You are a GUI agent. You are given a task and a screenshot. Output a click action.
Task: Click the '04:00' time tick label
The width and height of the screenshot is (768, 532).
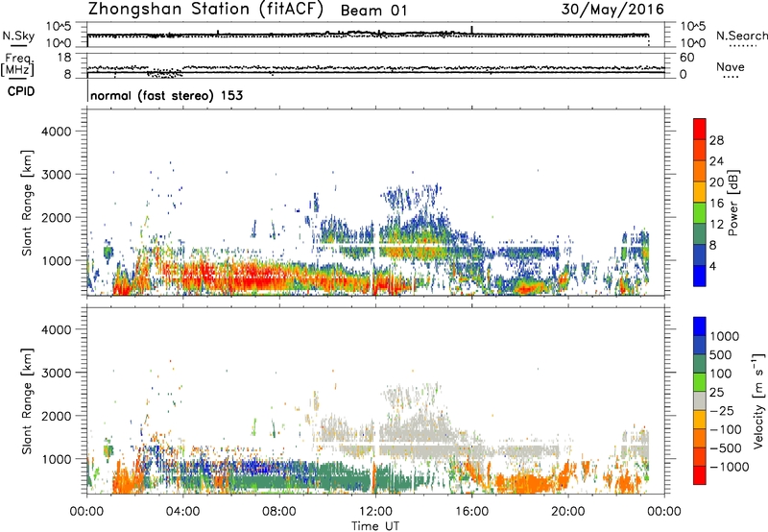coord(182,512)
